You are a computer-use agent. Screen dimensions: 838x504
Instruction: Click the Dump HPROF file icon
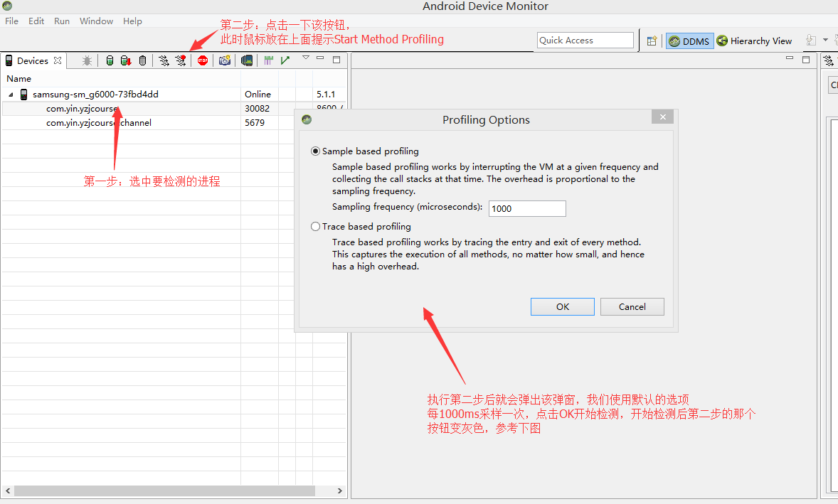[x=126, y=60]
